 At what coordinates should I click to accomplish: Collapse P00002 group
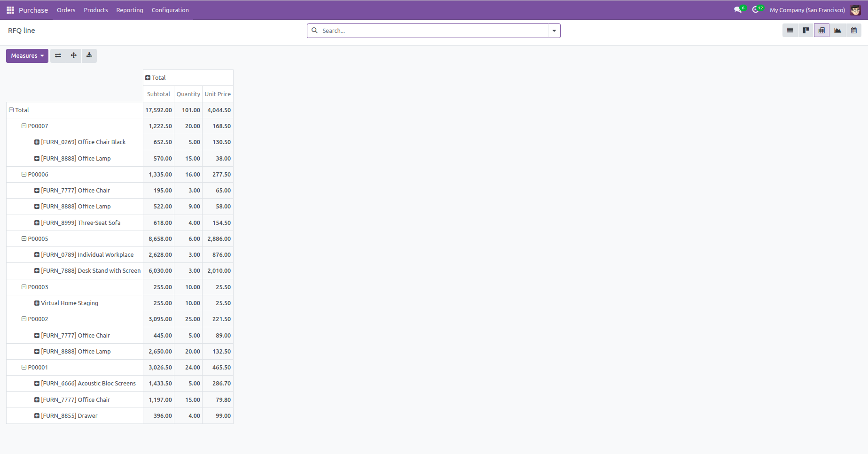pos(75,319)
